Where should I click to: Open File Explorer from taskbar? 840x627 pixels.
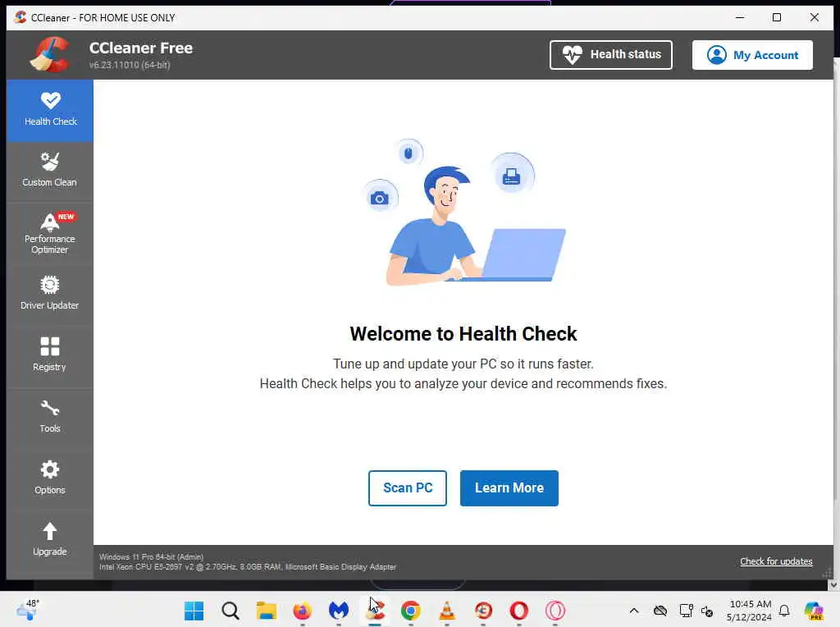[267, 611]
